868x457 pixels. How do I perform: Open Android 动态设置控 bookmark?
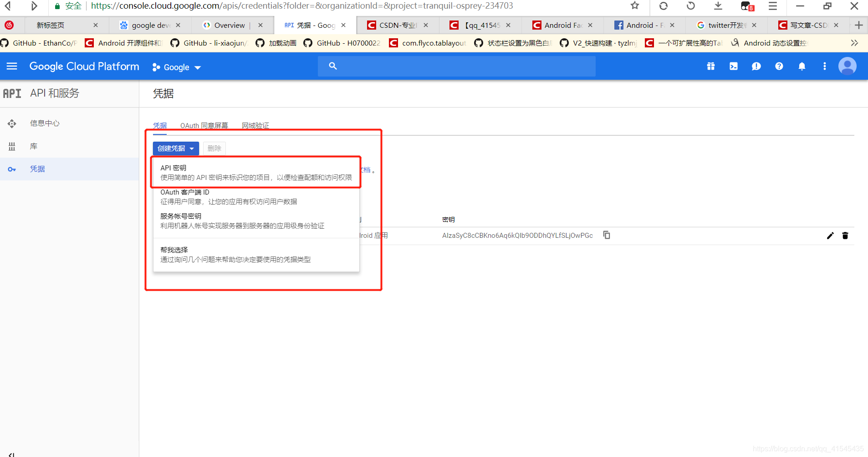point(769,43)
